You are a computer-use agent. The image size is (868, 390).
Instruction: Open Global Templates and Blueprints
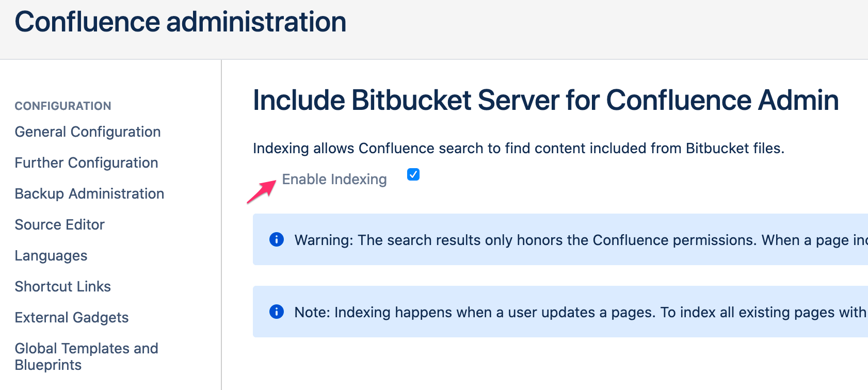86,356
